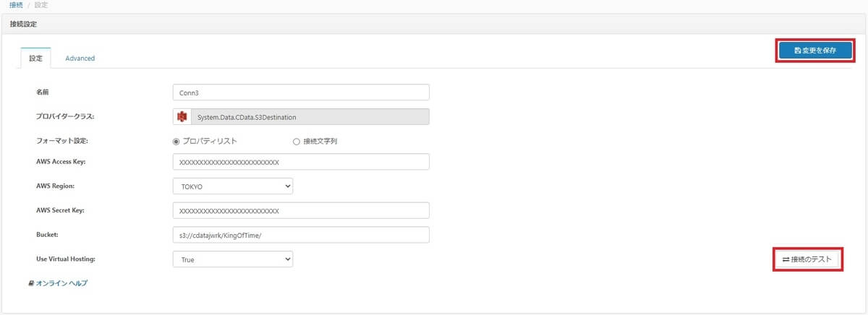Click the 名前 field containing Conn3
868x315 pixels.
tap(301, 92)
